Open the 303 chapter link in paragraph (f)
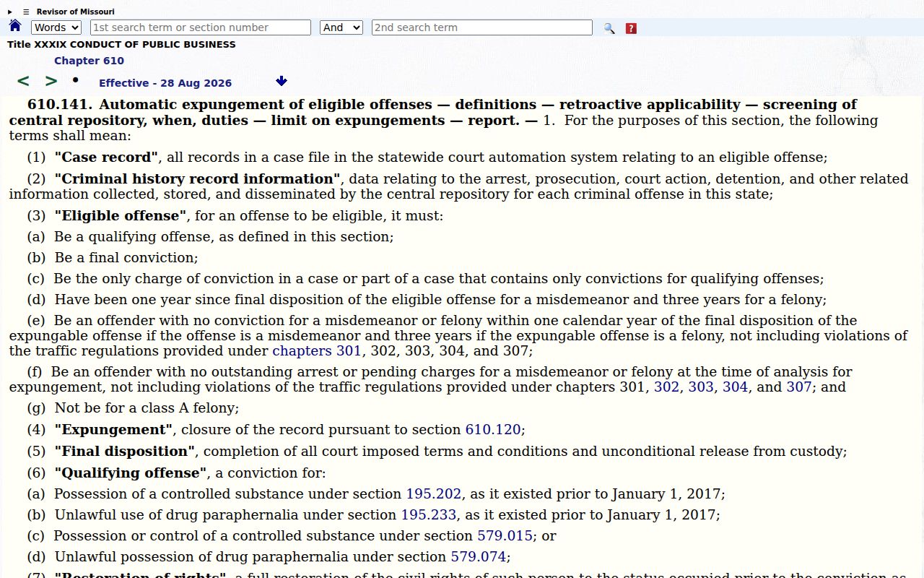The image size is (924, 578). point(701,387)
